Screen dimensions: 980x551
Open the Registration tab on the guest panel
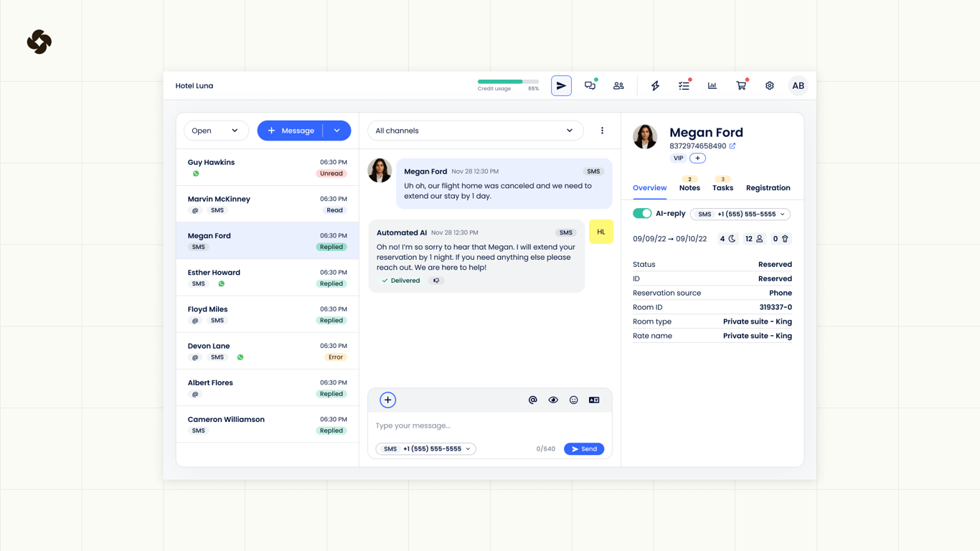pyautogui.click(x=768, y=188)
